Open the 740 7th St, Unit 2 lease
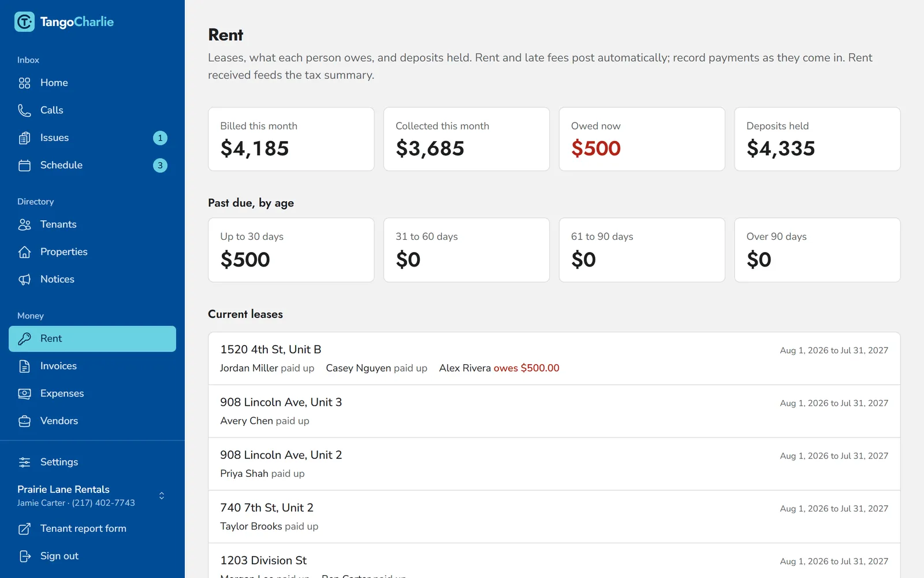924x578 pixels. coord(554,517)
